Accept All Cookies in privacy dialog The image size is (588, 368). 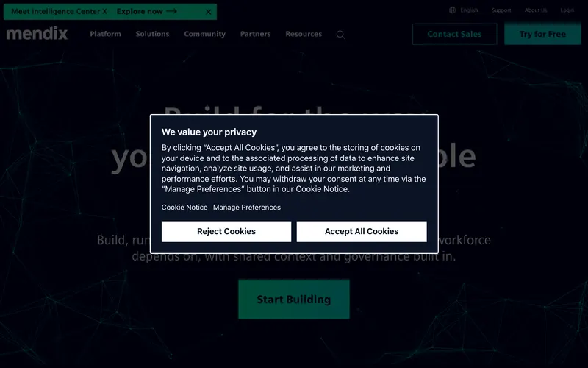tap(362, 231)
